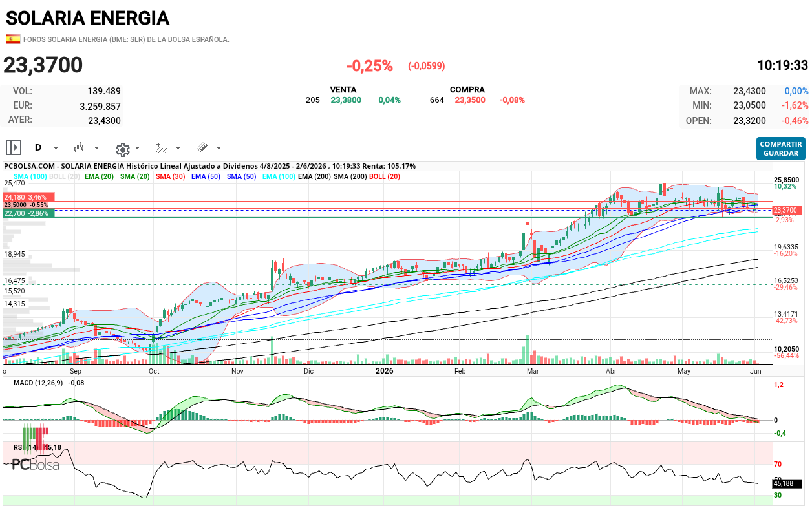Open the side panel toggle icon
Viewport: 812px width, 506px height.
point(14,148)
